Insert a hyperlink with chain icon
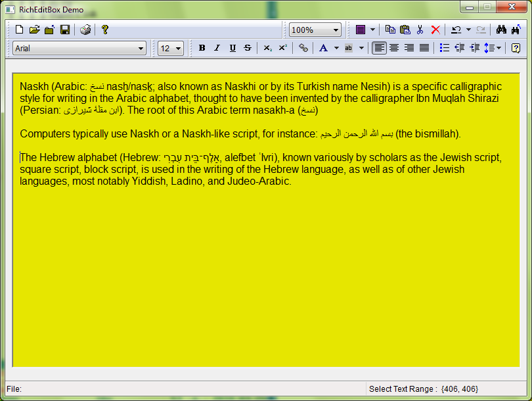The image size is (532, 401). tap(303, 48)
